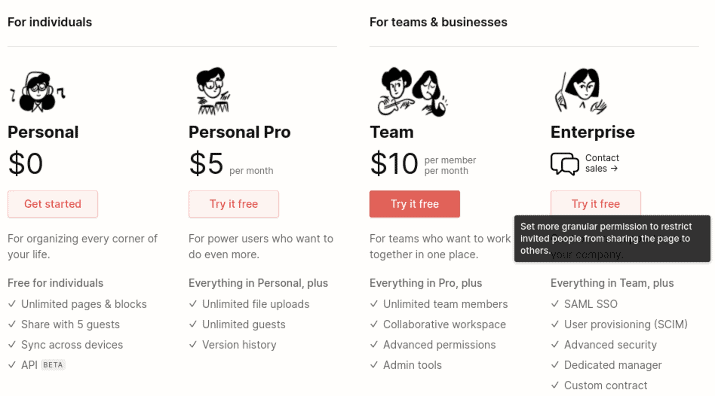This screenshot has height=396, width=715.
Task: Open the Contact sales link
Action: tap(602, 163)
